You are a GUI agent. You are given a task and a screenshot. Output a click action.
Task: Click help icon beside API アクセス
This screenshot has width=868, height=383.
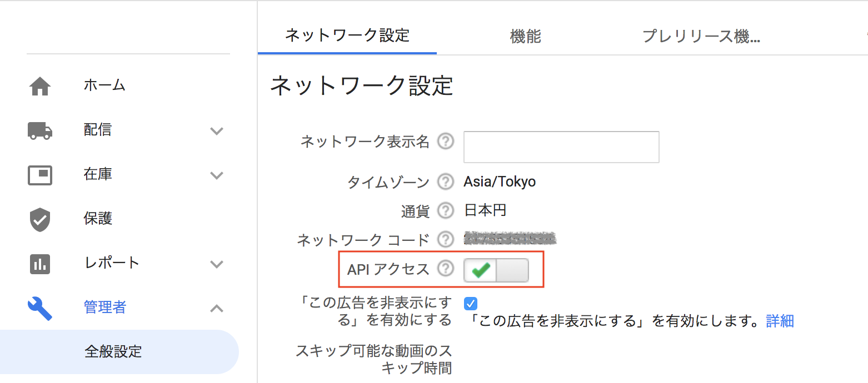[x=446, y=269]
